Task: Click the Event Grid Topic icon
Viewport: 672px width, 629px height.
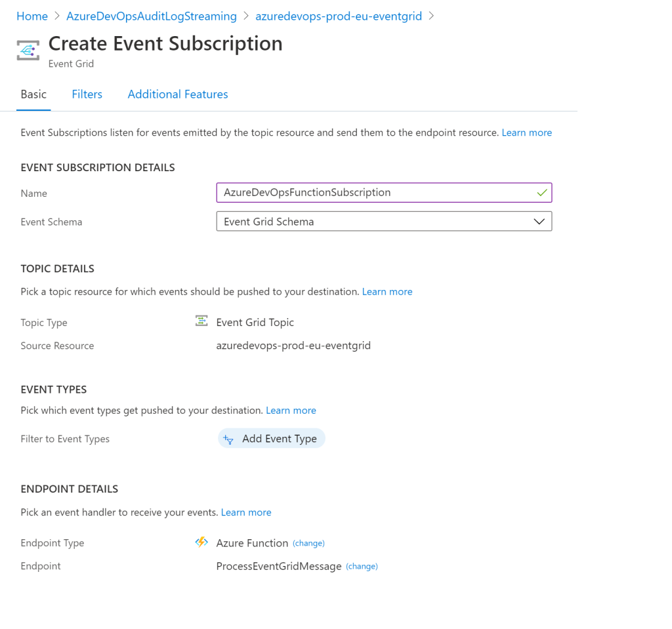Action: (x=201, y=321)
